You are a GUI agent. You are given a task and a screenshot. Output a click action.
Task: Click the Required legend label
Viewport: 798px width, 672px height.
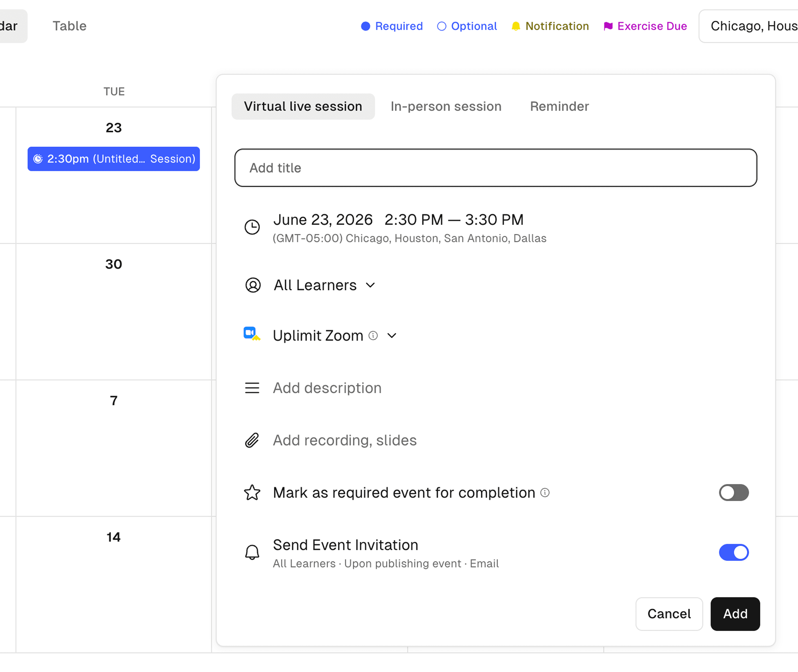(x=399, y=26)
